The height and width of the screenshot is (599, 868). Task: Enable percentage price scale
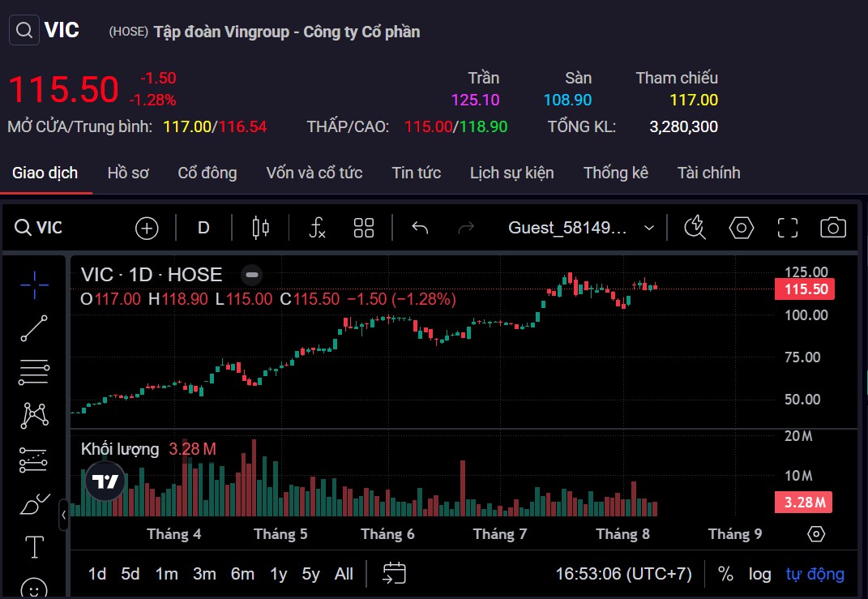pyautogui.click(x=725, y=573)
